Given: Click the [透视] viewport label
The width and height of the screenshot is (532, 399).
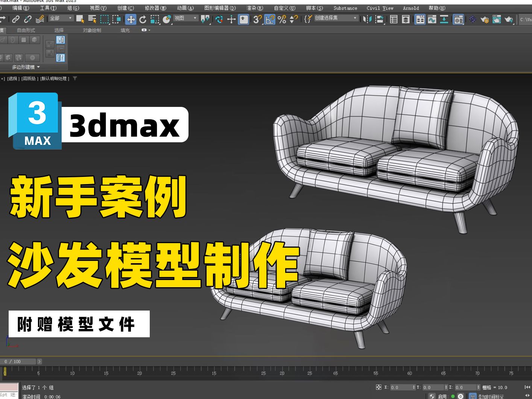Looking at the screenshot, I should [13, 79].
